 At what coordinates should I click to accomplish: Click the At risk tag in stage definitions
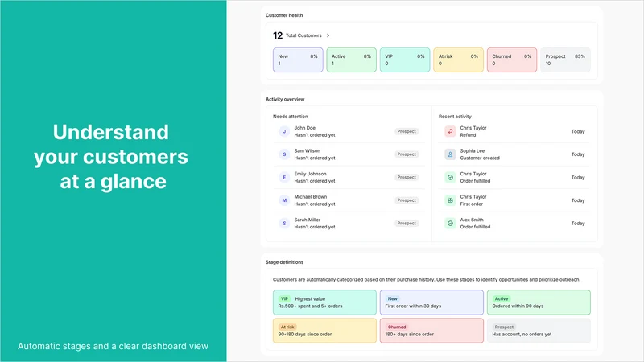tap(287, 327)
